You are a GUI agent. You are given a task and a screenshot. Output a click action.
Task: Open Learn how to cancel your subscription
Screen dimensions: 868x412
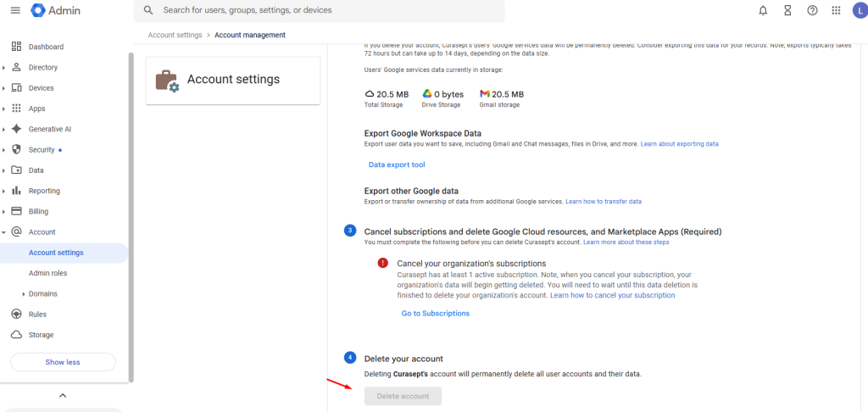point(612,295)
